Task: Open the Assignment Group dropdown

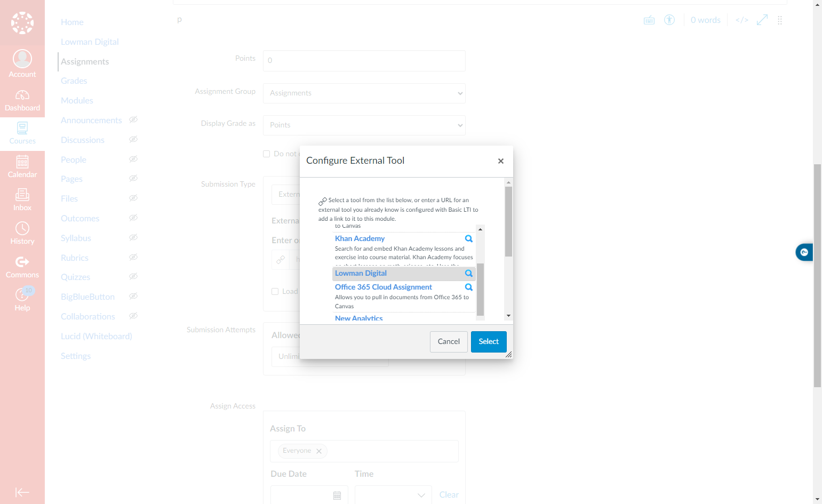Action: click(x=364, y=93)
